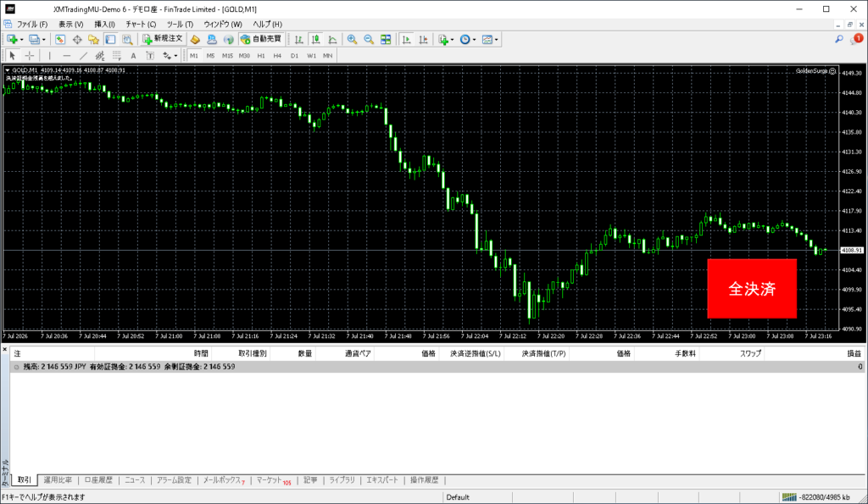Toggle the chart auto scroll button
Viewport: 868px width, 504px height.
pyautogui.click(x=406, y=39)
